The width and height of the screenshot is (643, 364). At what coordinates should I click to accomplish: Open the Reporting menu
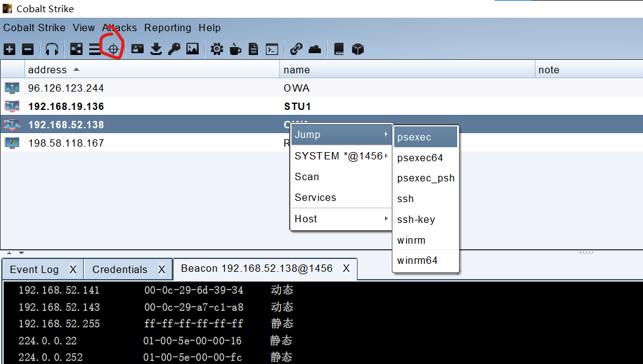click(167, 27)
